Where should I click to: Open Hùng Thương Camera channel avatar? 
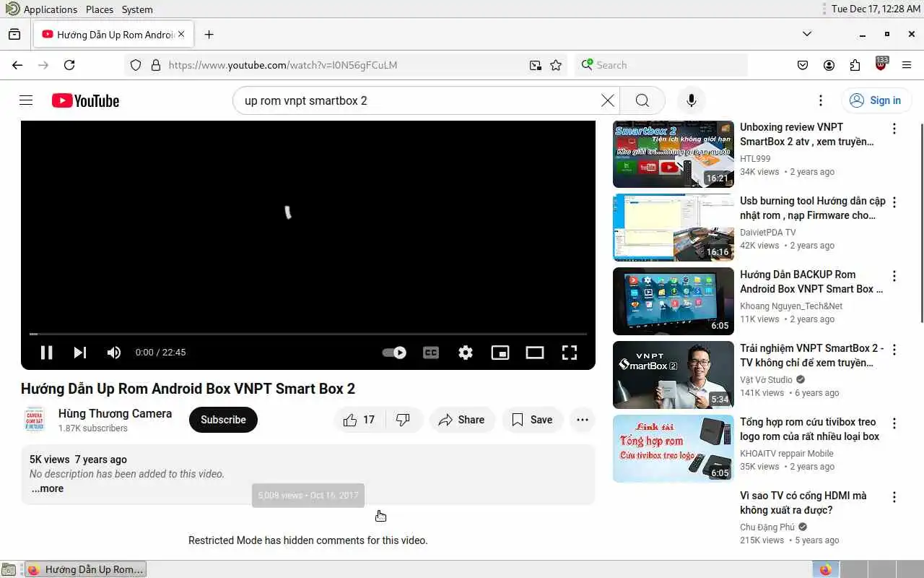tap(35, 420)
